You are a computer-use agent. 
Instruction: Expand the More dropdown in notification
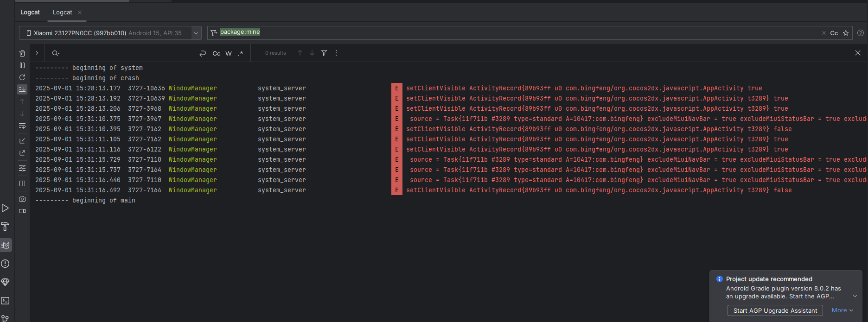842,310
